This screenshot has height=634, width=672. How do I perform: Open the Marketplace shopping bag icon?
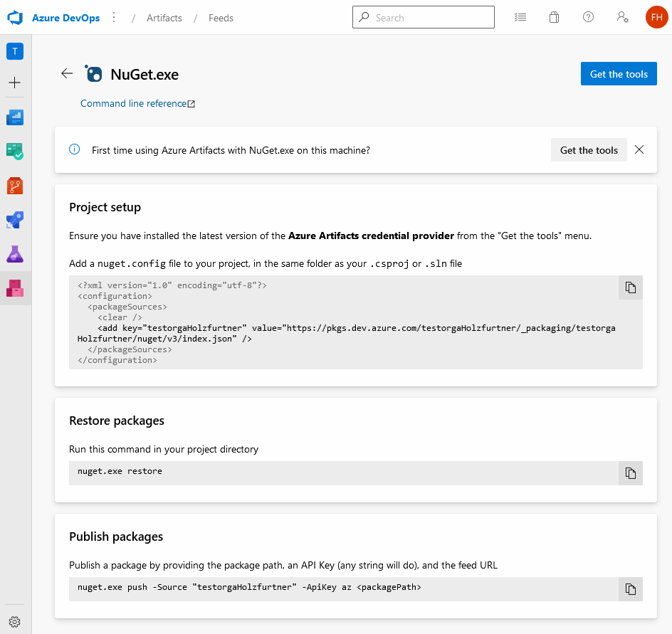[554, 17]
